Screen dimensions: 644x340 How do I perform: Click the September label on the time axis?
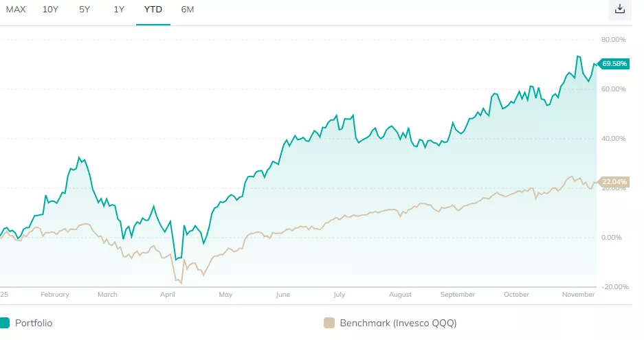pyautogui.click(x=457, y=295)
